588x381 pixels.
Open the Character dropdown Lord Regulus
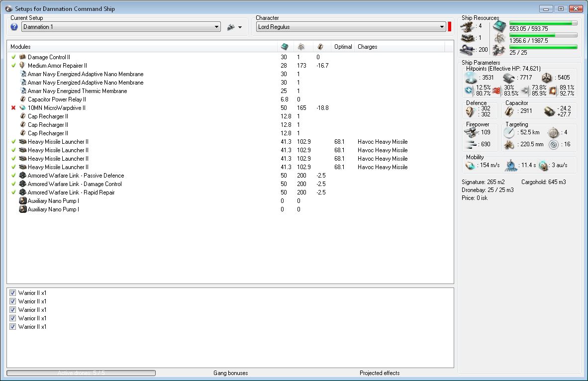pos(351,27)
